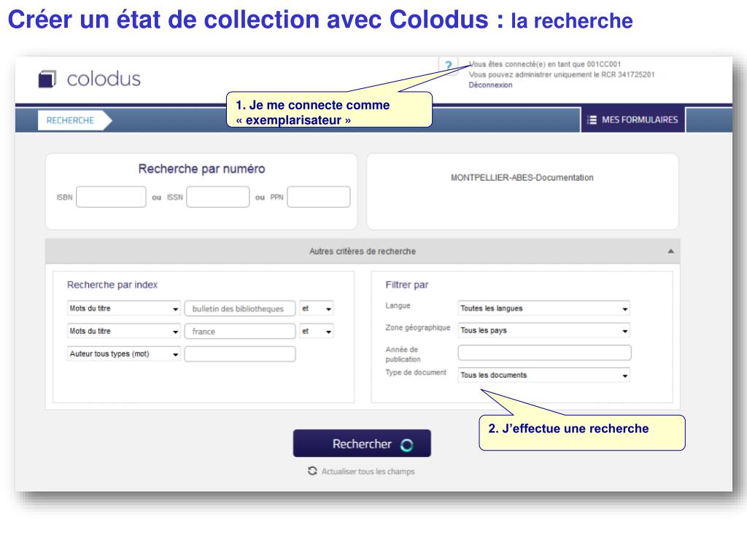The image size is (747, 560).
Task: Click the Rechercher button
Action: 362,444
